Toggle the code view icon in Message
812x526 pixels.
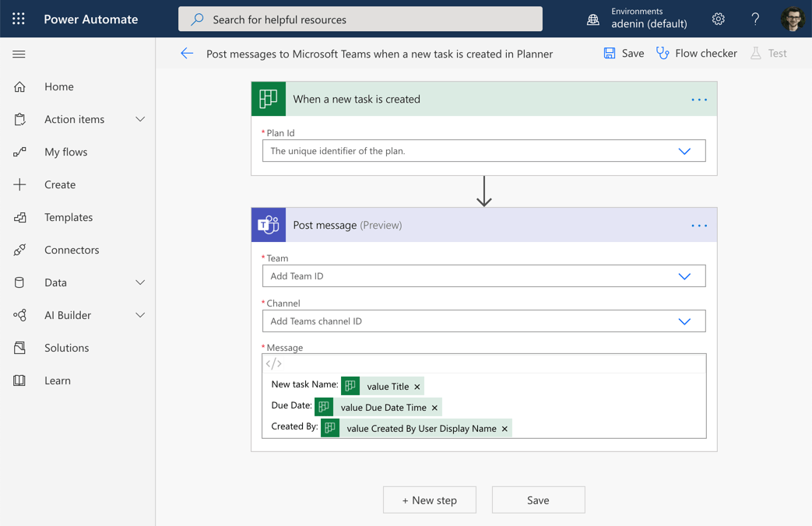pyautogui.click(x=273, y=363)
